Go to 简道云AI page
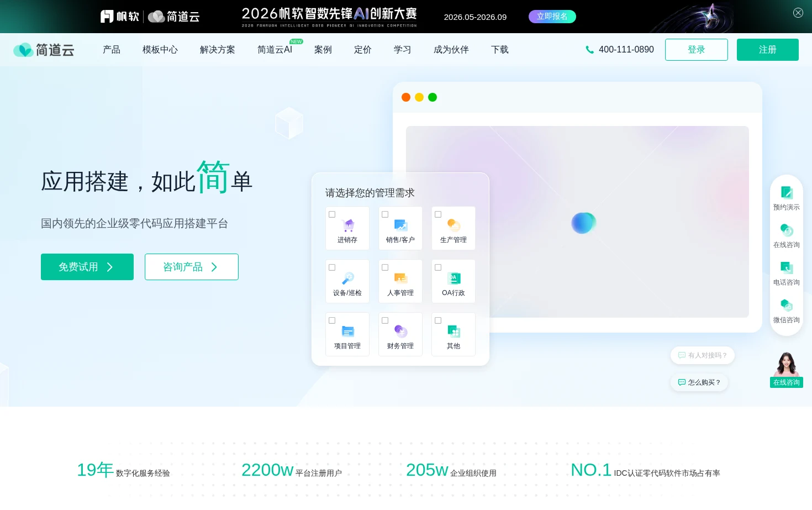Viewport: 812px width, 510px height. (x=275, y=50)
